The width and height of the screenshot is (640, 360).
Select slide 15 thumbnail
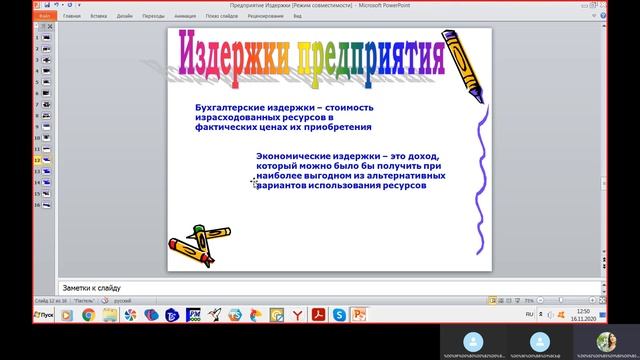47,194
